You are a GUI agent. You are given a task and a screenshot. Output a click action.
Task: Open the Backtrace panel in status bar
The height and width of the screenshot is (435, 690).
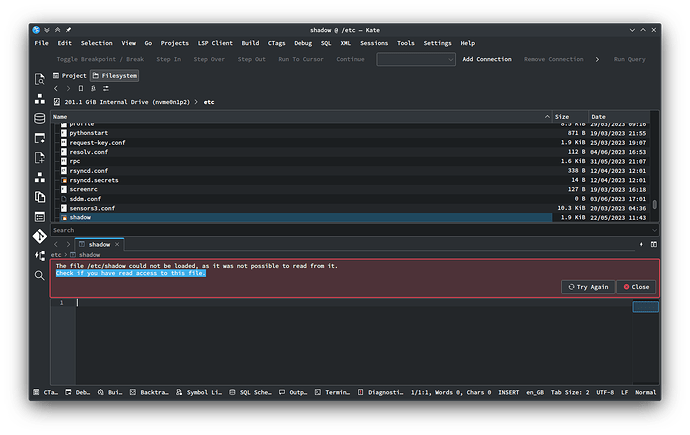[149, 392]
